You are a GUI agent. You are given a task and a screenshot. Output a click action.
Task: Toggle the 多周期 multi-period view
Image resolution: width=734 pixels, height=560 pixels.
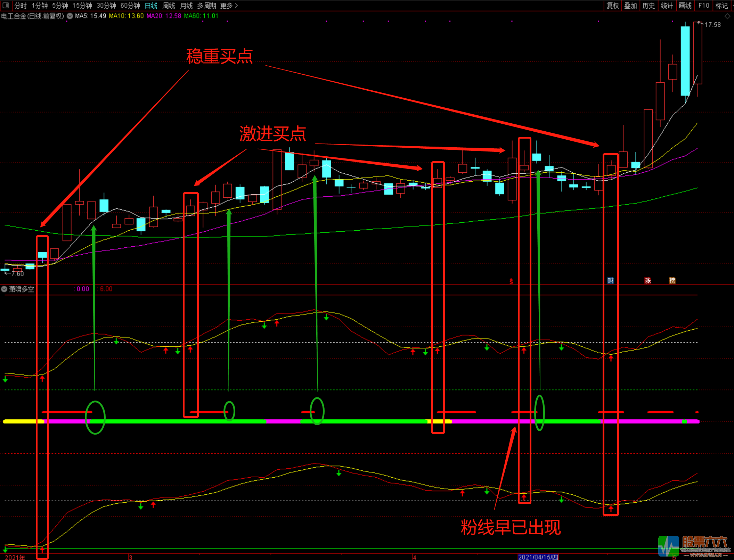(206, 6)
